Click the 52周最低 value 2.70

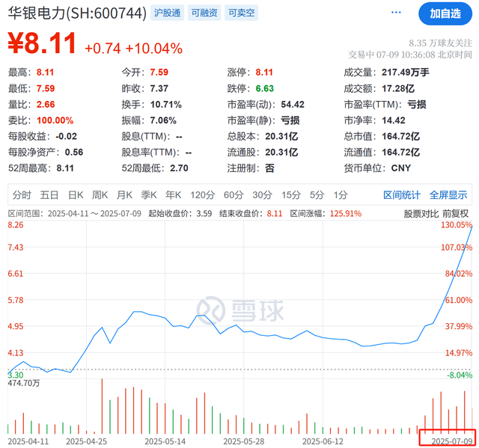click(179, 168)
